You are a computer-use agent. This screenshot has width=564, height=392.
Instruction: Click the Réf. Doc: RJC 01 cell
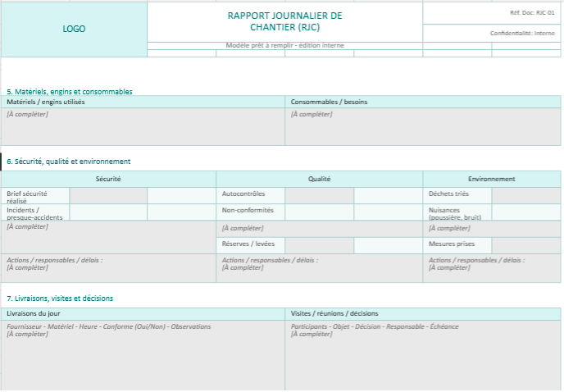point(492,13)
